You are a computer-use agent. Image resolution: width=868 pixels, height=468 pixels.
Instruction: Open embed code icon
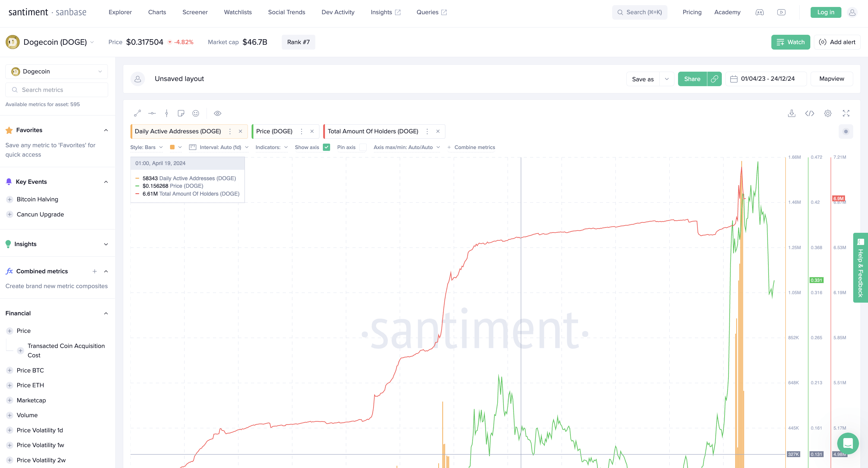(810, 113)
